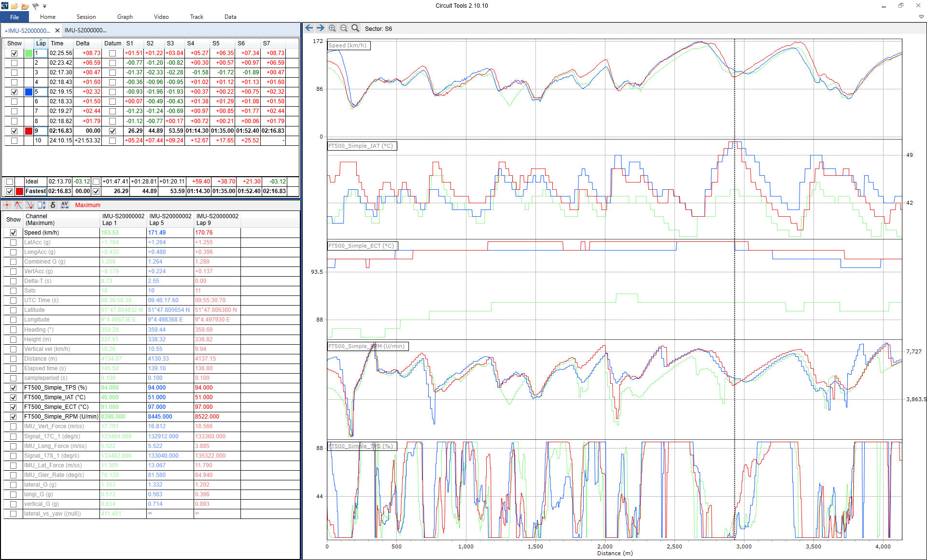Enable LatAcc (g) channel checkbox

[x=13, y=242]
